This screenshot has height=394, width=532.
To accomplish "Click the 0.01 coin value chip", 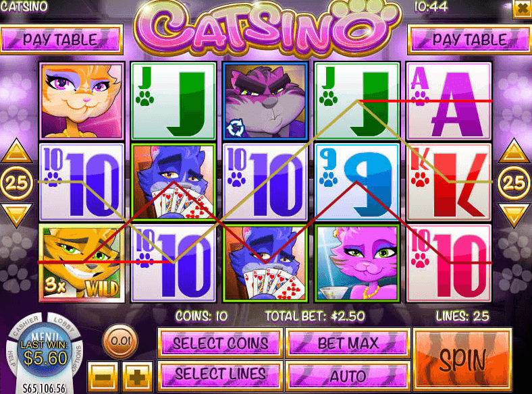I will pos(120,341).
